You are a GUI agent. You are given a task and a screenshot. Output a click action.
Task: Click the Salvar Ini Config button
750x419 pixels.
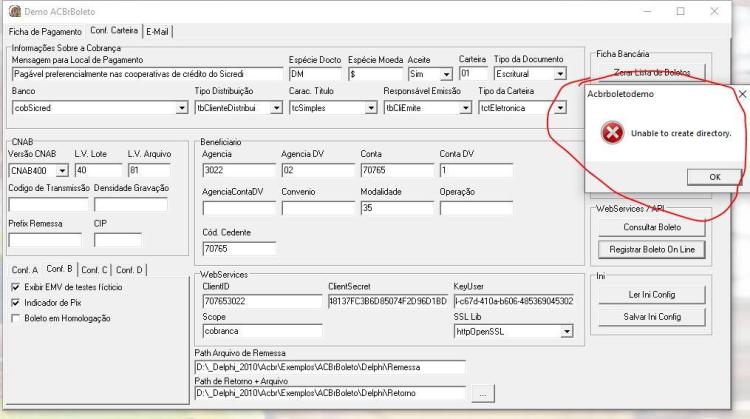coord(651,317)
